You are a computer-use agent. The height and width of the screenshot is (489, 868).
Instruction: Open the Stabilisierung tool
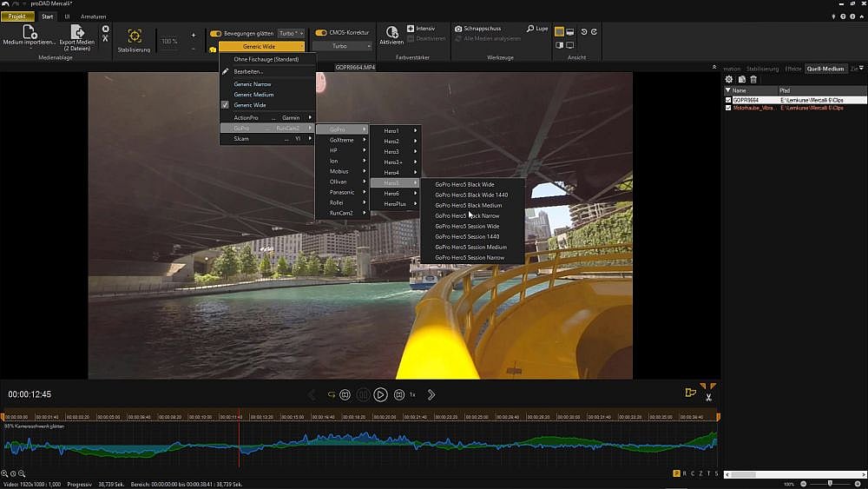click(134, 36)
